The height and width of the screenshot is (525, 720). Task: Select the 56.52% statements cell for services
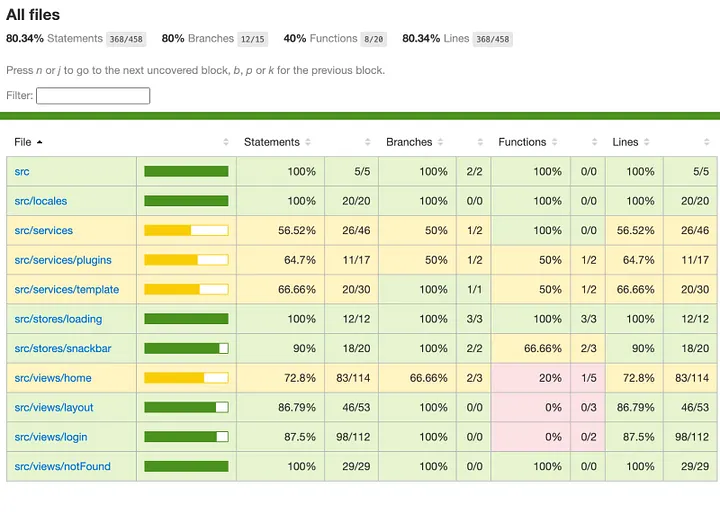(x=281, y=231)
